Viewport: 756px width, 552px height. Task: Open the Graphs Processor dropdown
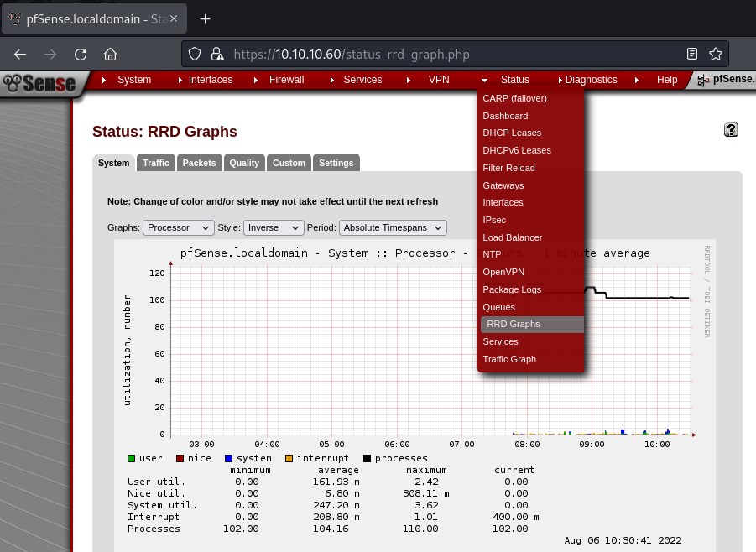[x=179, y=227]
